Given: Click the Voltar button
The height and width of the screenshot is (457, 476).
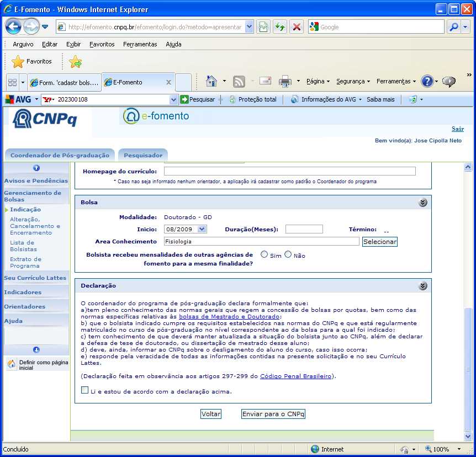Looking at the screenshot, I should [211, 414].
